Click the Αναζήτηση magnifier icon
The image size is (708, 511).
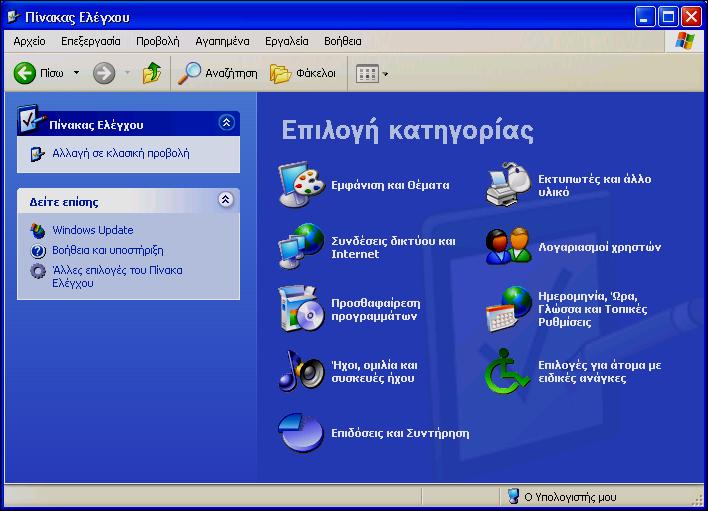click(189, 73)
